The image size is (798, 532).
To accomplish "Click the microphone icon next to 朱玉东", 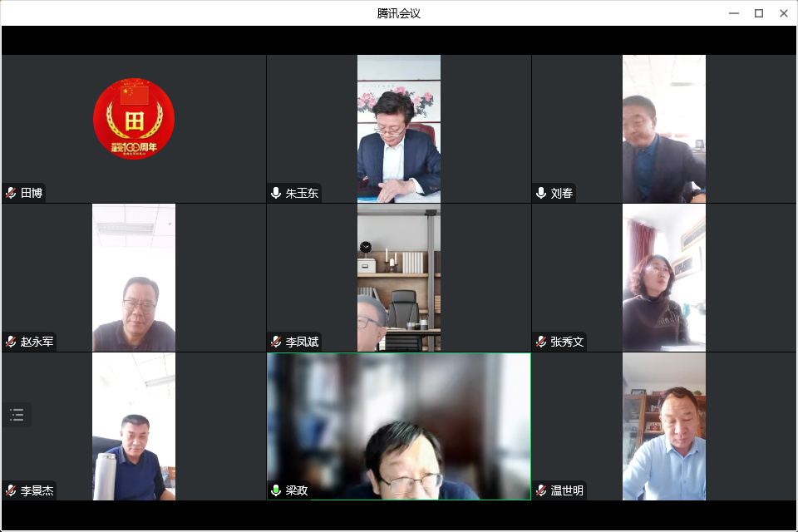I will [276, 193].
